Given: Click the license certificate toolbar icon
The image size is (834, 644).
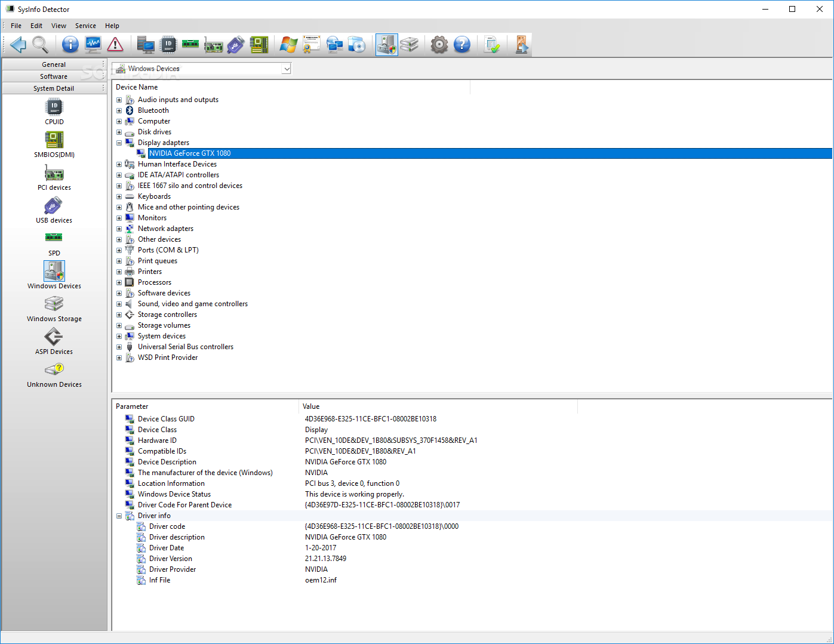Looking at the screenshot, I should [x=311, y=44].
